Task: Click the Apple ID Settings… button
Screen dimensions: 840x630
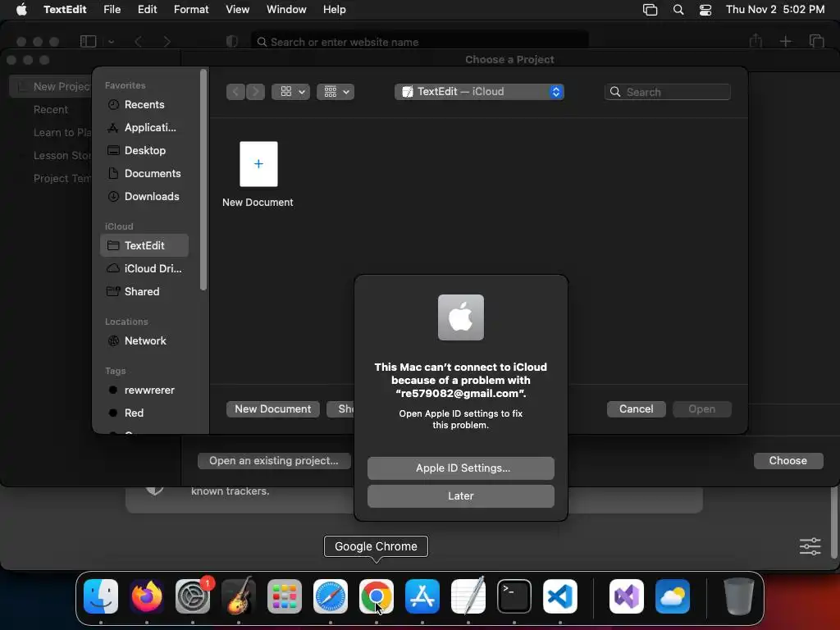Action: [461, 468]
